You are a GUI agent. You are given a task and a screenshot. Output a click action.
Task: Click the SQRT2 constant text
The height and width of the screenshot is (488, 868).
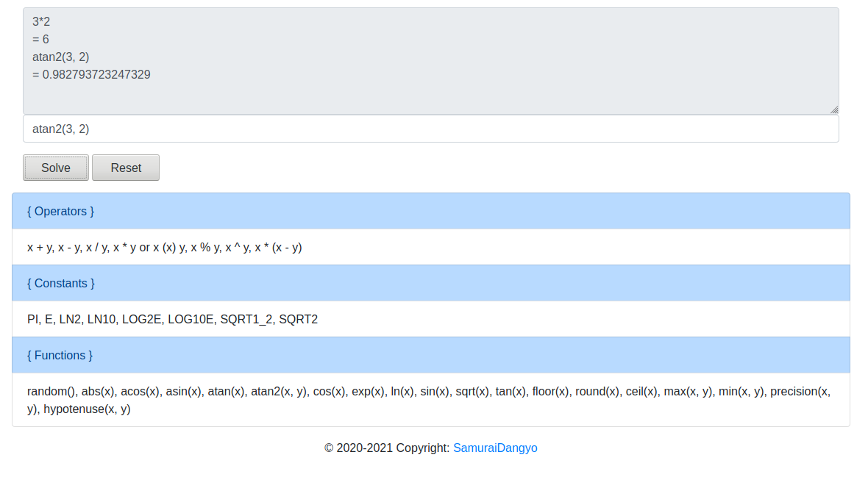pos(298,319)
